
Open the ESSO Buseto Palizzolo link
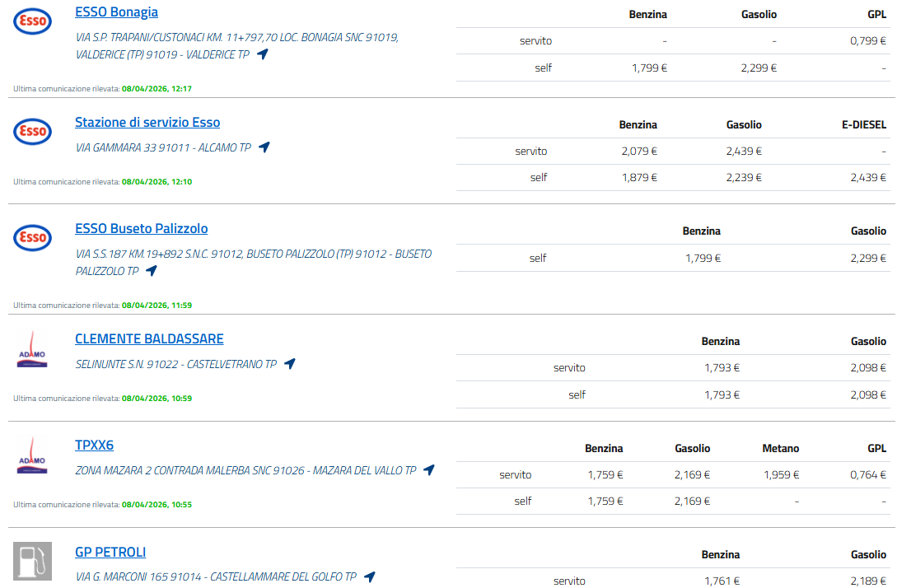141,229
